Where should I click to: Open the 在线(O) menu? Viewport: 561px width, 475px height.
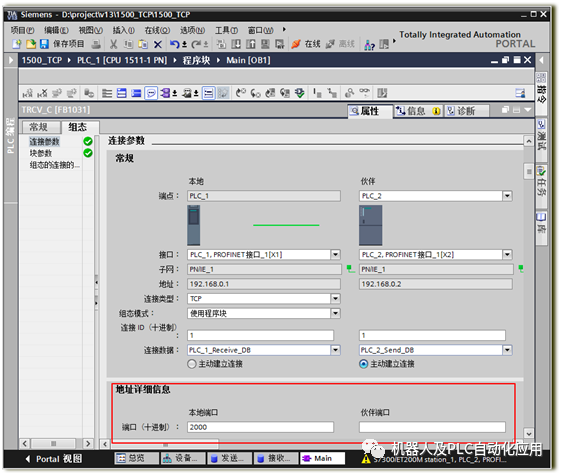click(x=157, y=31)
